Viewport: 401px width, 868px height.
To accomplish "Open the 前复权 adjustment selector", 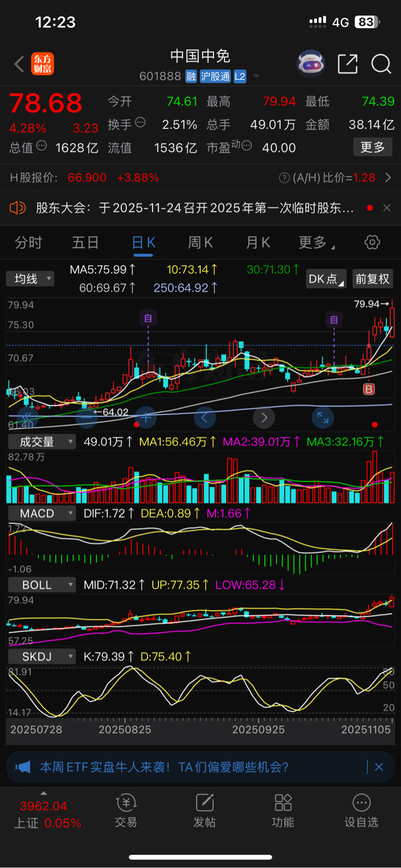I will point(373,279).
